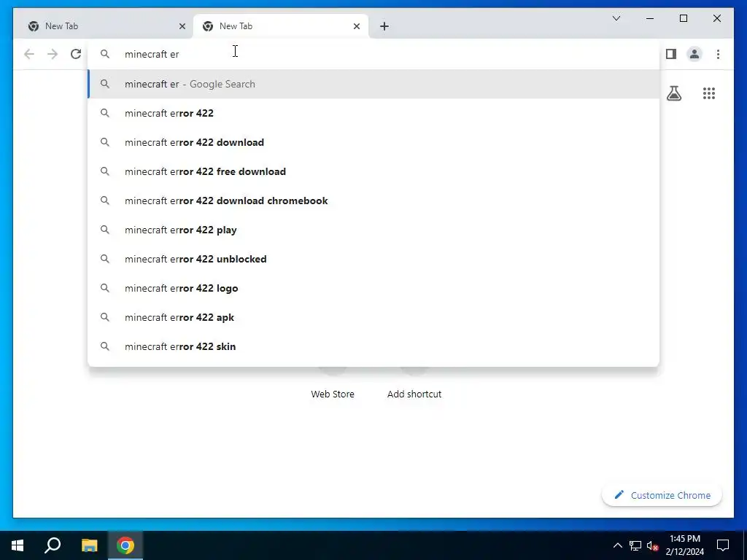The height and width of the screenshot is (560, 747).
Task: Open the taskbar clock and date
Action: pyautogui.click(x=684, y=545)
